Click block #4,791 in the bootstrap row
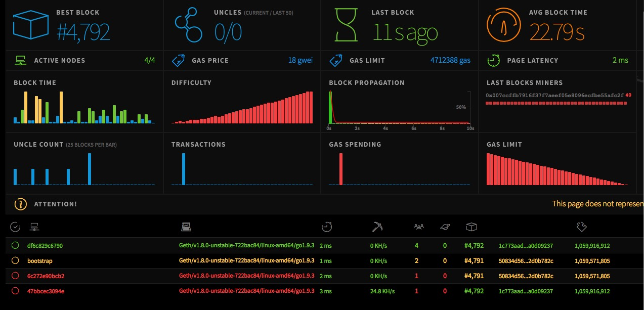This screenshot has width=644, height=310. click(474, 261)
